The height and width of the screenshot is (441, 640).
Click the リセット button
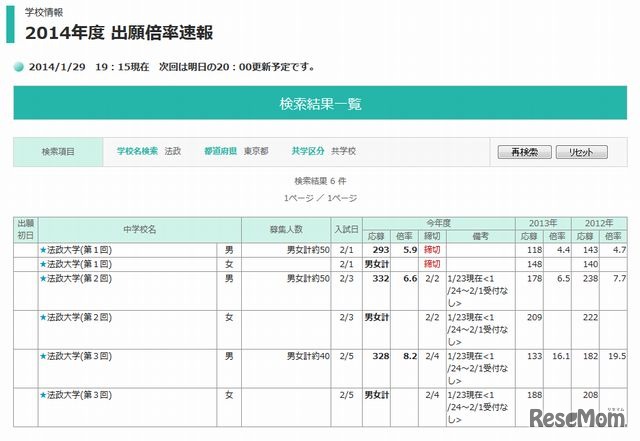581,152
